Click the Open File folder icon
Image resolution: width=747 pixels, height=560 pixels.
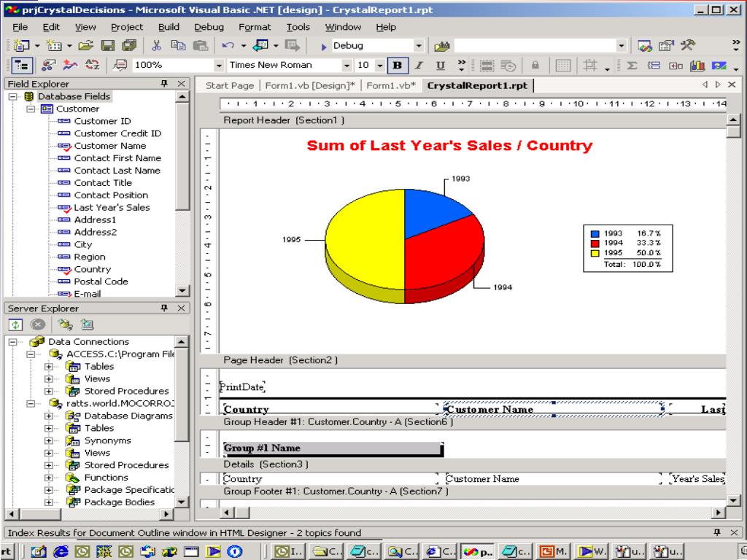(86, 46)
